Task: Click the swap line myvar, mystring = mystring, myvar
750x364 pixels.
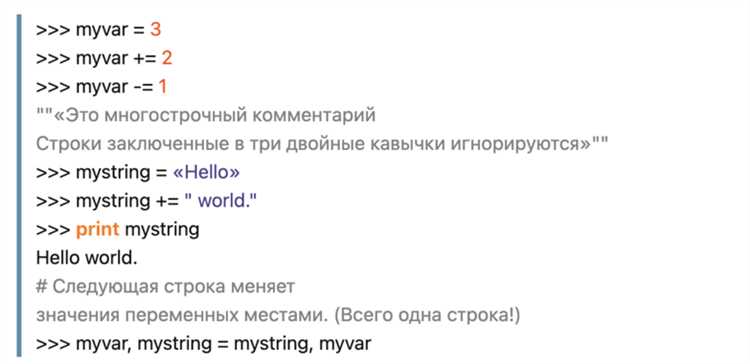Action: [203, 344]
